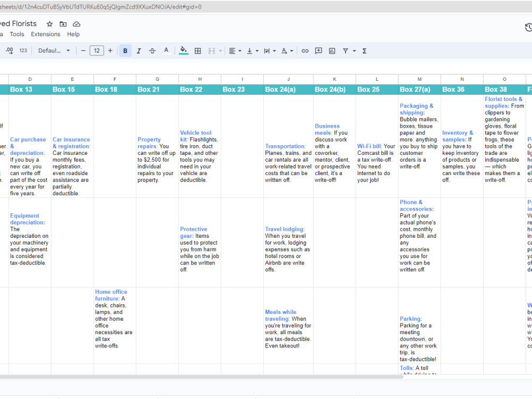The image size is (532, 399).
Task: Click the Transportation cell
Action: pyautogui.click(x=288, y=146)
